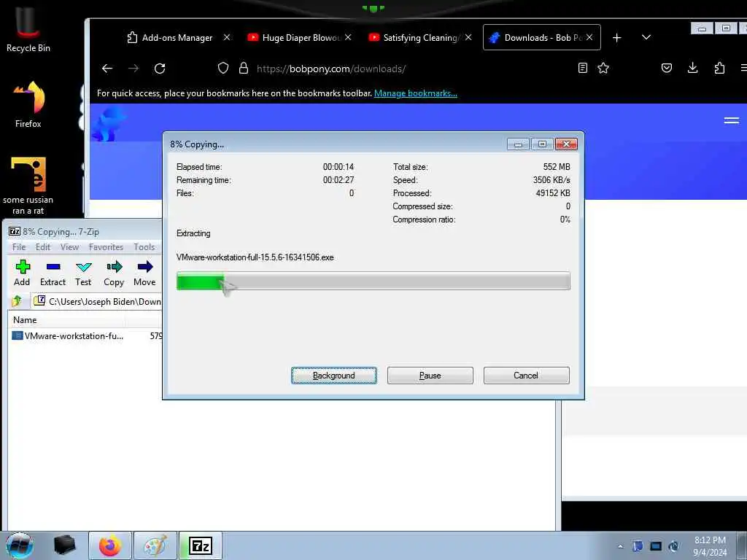Switch to Huge Diaper Blowout tab
The image size is (747, 560).
click(x=300, y=38)
